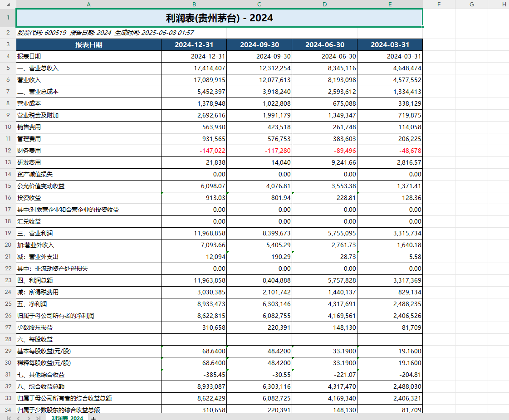The image size is (509, 420).
Task: Select cell value 17,414,407
Action: click(x=194, y=68)
